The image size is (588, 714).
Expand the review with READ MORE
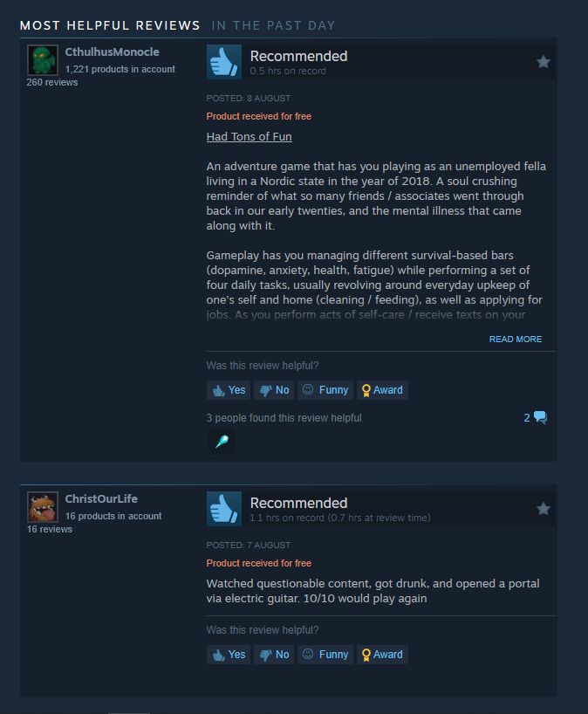point(516,340)
